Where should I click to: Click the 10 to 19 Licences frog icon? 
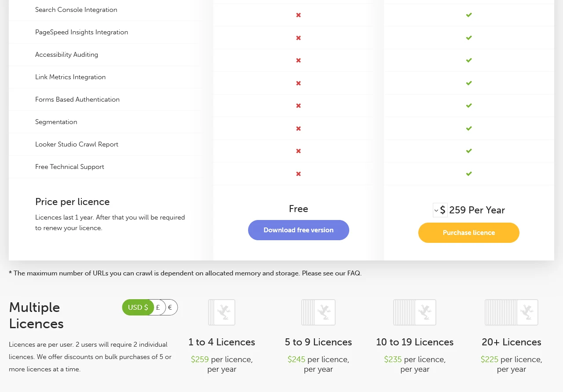[x=415, y=312]
